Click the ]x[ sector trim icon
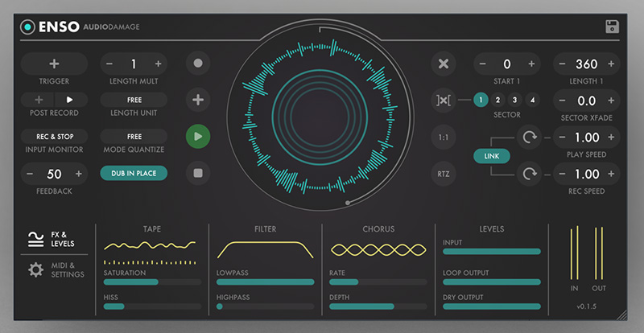The height and width of the screenshot is (333, 644). (x=444, y=101)
